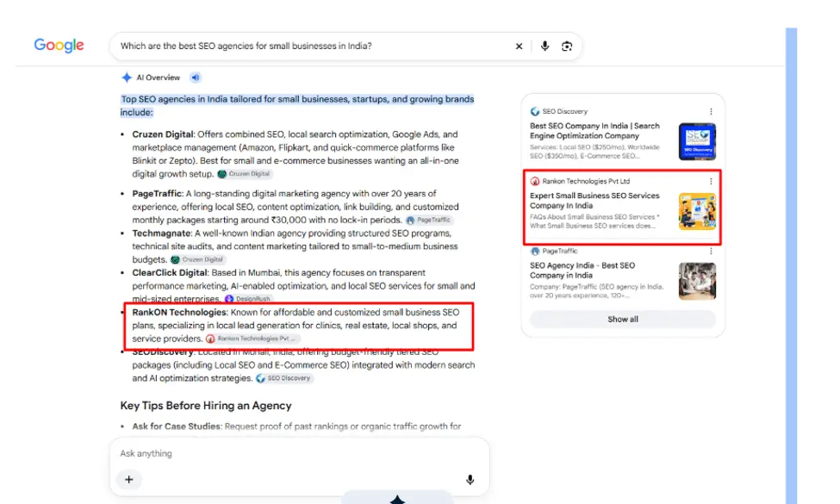Viewport: 840px width, 504px height.
Task: Click the Rankon Technologies card thumbnail
Action: pos(697,212)
